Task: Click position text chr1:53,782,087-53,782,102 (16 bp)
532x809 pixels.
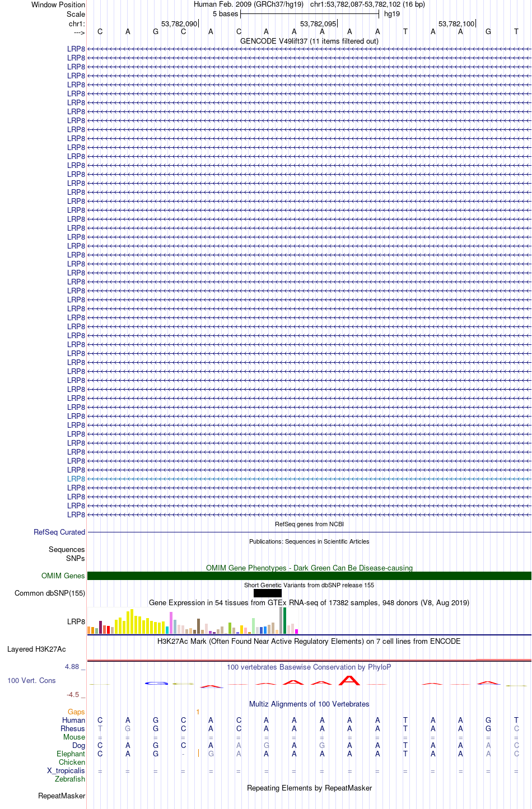Action: [367, 4]
